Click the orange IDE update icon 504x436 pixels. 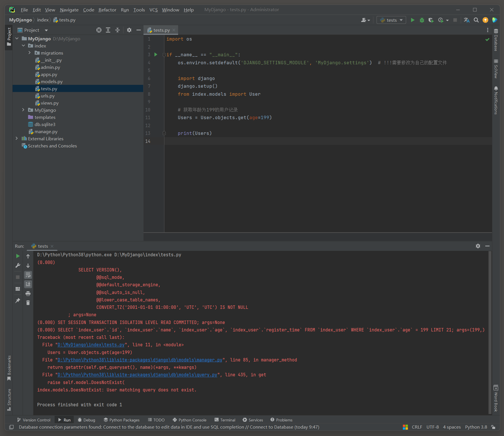(485, 20)
